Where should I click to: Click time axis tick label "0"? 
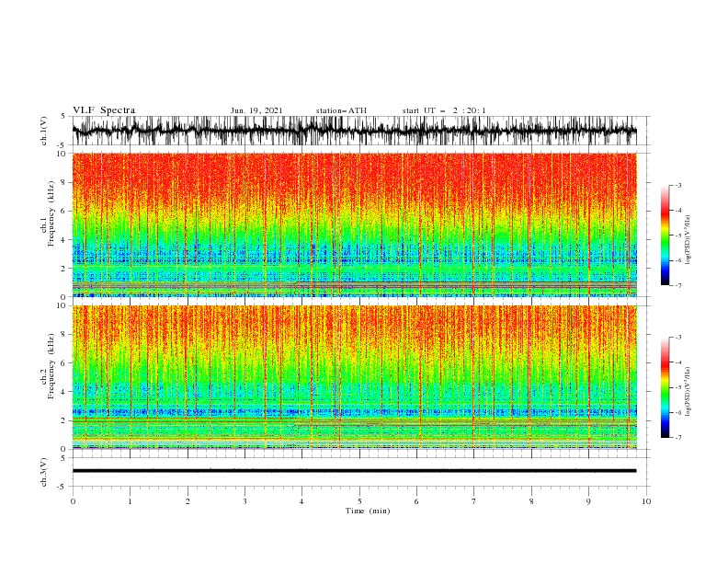tap(73, 501)
